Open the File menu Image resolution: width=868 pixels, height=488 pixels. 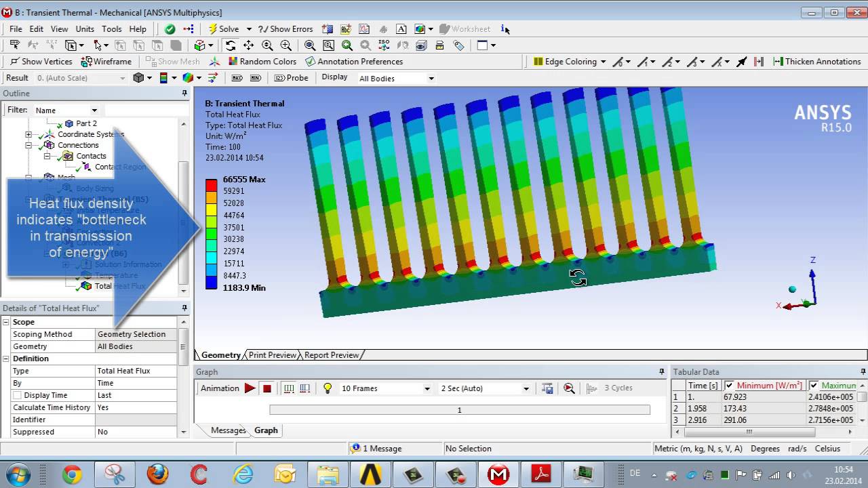point(16,29)
